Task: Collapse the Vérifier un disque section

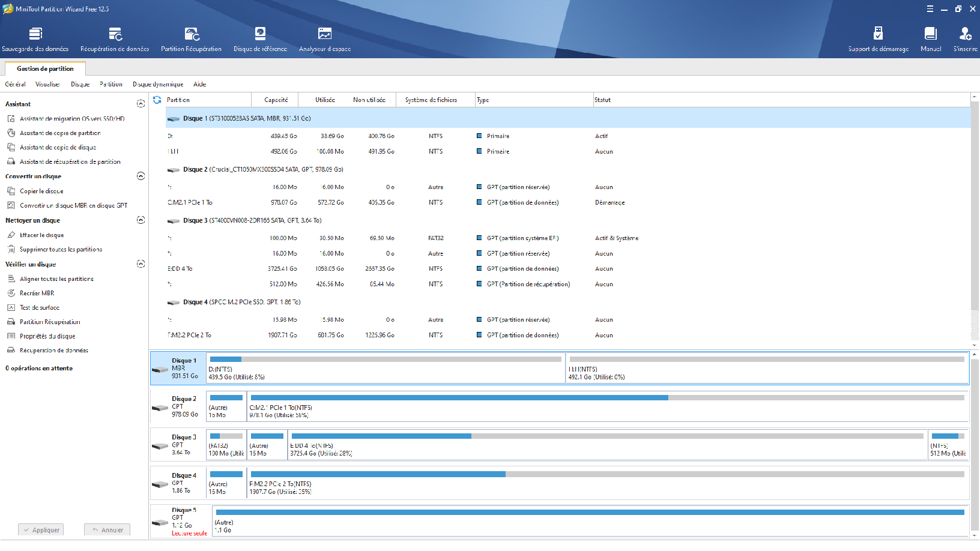Action: [141, 264]
